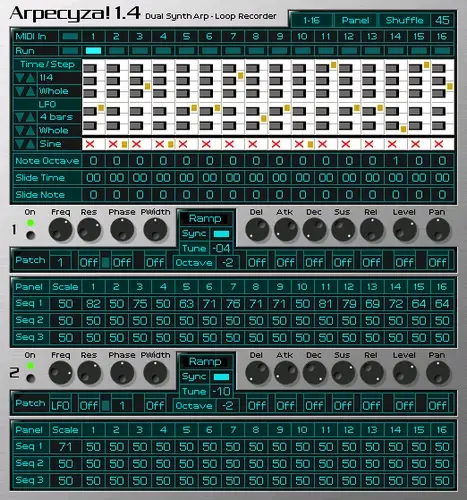Click the green On LED of synth 2
Viewport: 467px width, 500px height.
click(30, 366)
